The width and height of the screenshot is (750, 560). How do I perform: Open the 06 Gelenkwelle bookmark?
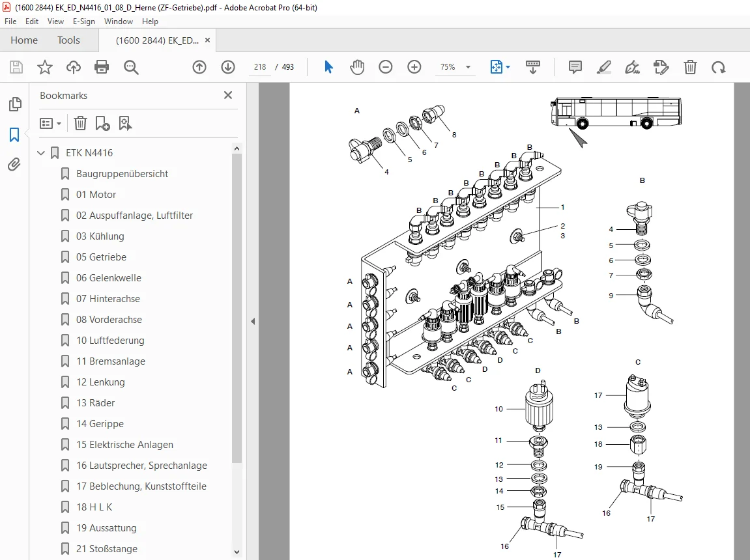click(109, 278)
